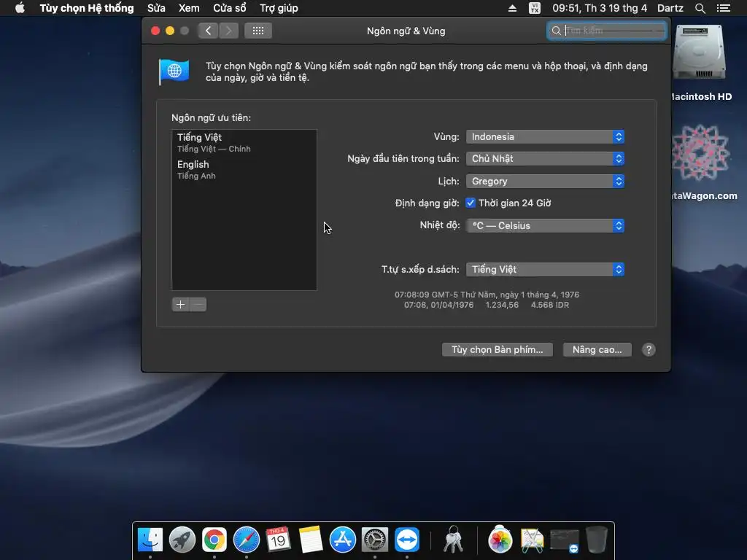Image resolution: width=747 pixels, height=560 pixels.
Task: Show all preferences grid button
Action: [258, 31]
